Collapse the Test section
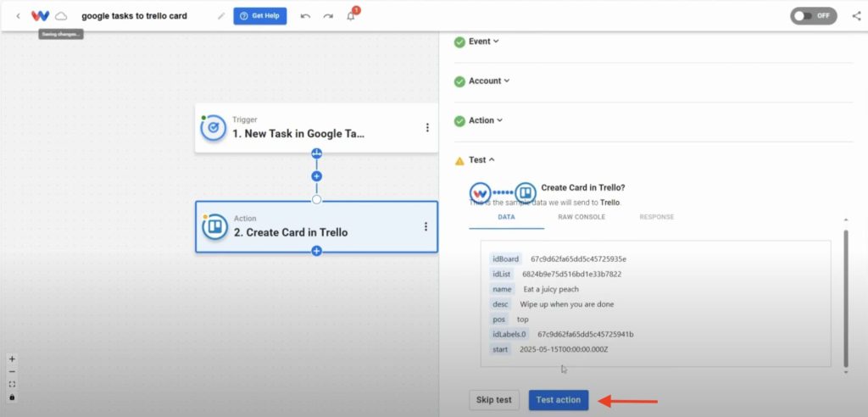This screenshot has width=868, height=417. click(481, 159)
